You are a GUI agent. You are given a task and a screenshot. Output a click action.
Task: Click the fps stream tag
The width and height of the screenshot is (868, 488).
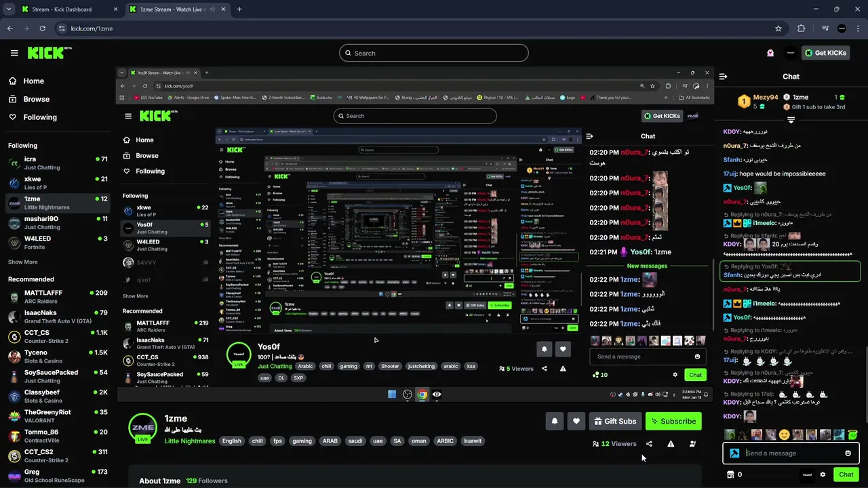[x=277, y=441]
